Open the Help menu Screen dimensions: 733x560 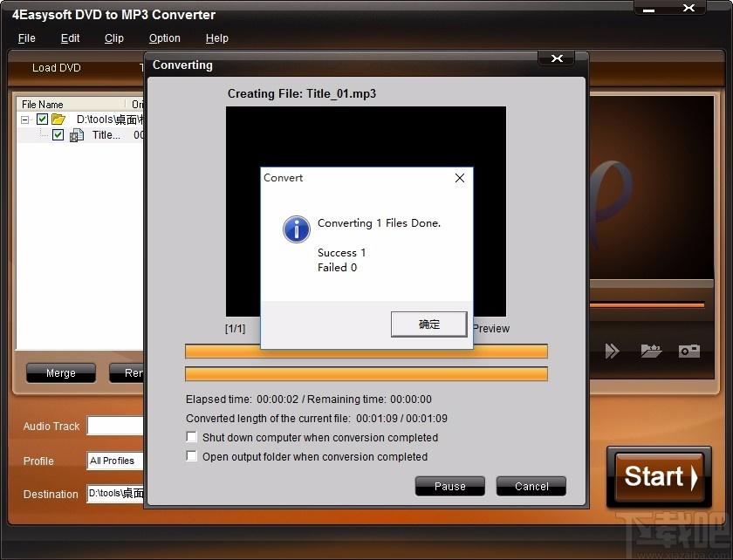[x=217, y=38]
